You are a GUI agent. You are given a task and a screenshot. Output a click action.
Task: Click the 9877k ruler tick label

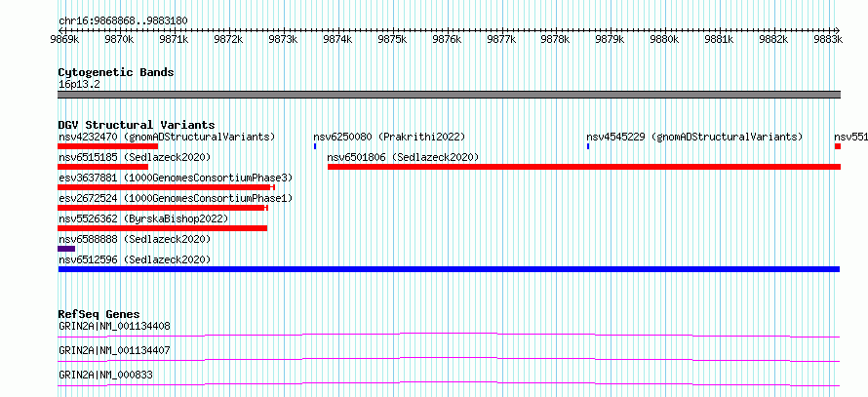501,39
